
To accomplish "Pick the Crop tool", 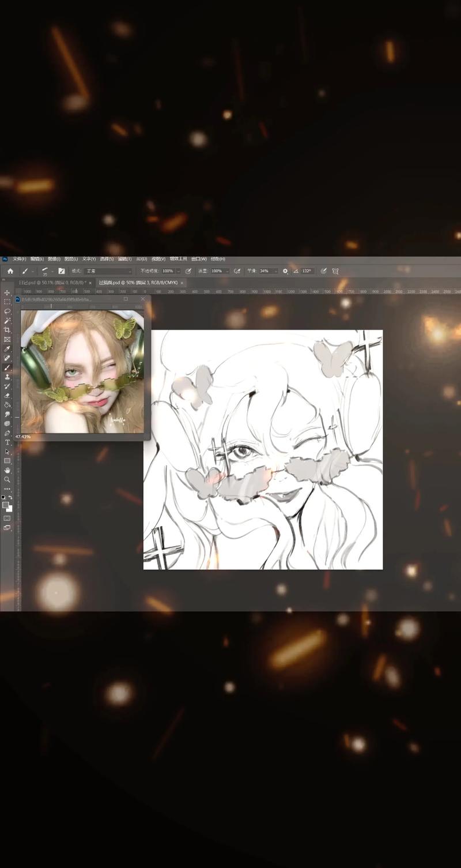I will tap(7, 330).
